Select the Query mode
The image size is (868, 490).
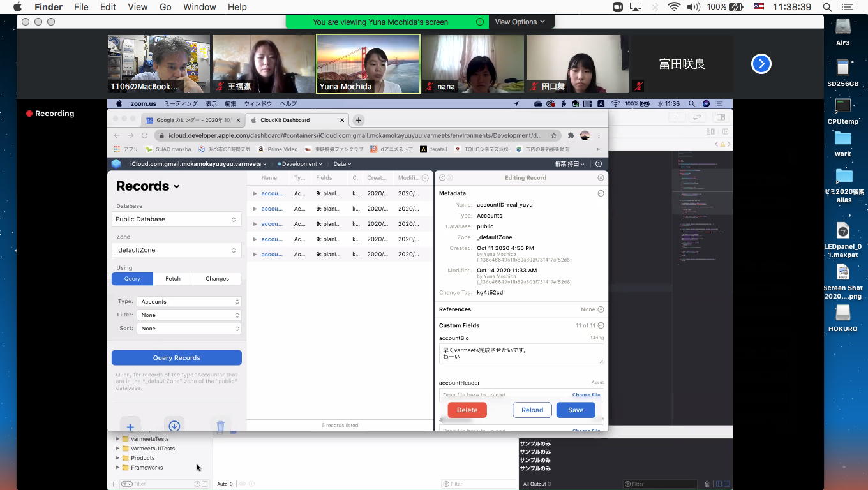(132, 279)
